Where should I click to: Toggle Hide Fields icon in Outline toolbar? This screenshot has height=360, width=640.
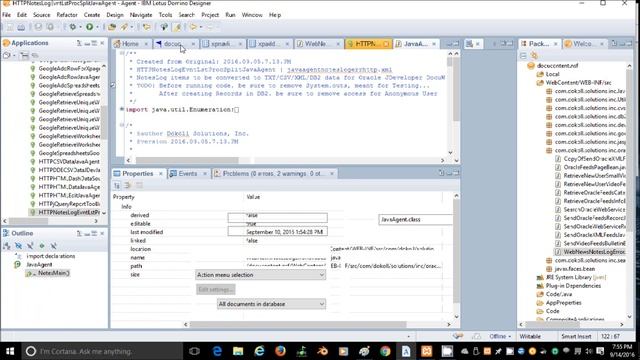pyautogui.click(x=18, y=246)
